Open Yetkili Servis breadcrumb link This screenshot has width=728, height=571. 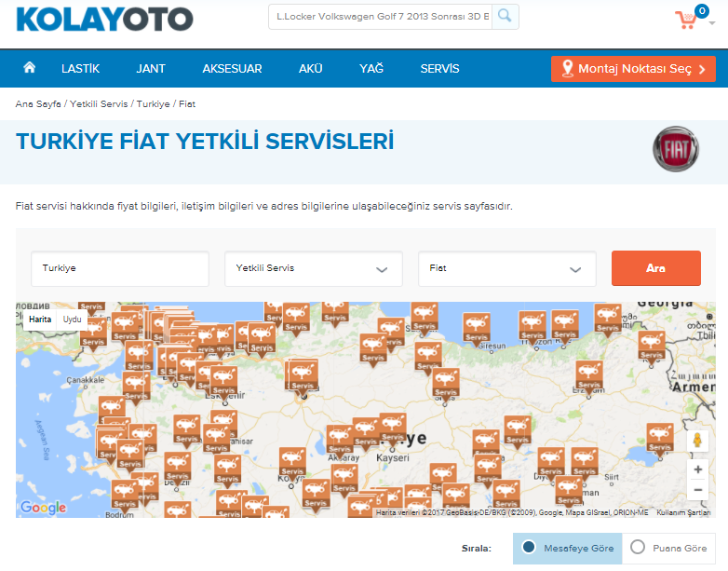coord(99,104)
